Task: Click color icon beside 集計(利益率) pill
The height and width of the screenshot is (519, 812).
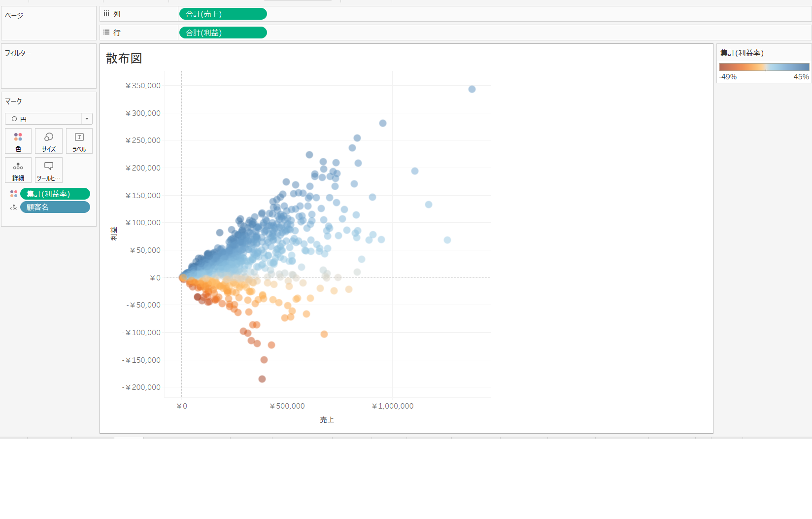Action: click(14, 194)
